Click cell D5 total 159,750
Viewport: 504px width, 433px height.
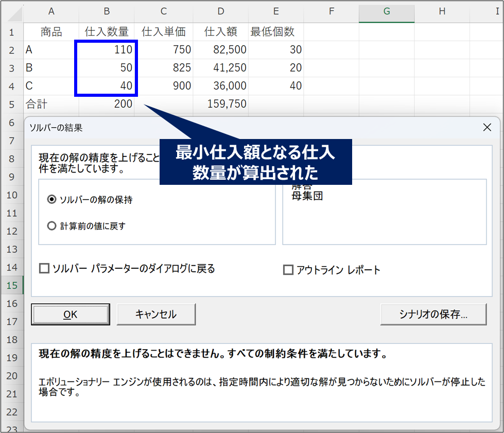[x=220, y=104]
